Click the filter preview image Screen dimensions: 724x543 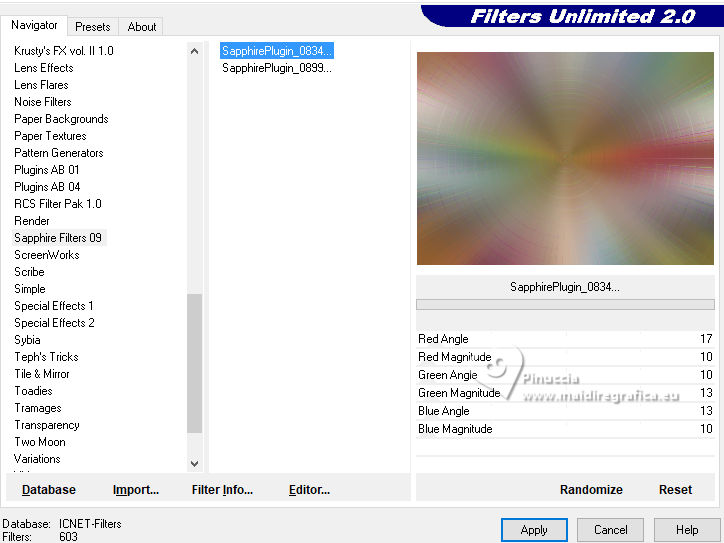pyautogui.click(x=565, y=158)
